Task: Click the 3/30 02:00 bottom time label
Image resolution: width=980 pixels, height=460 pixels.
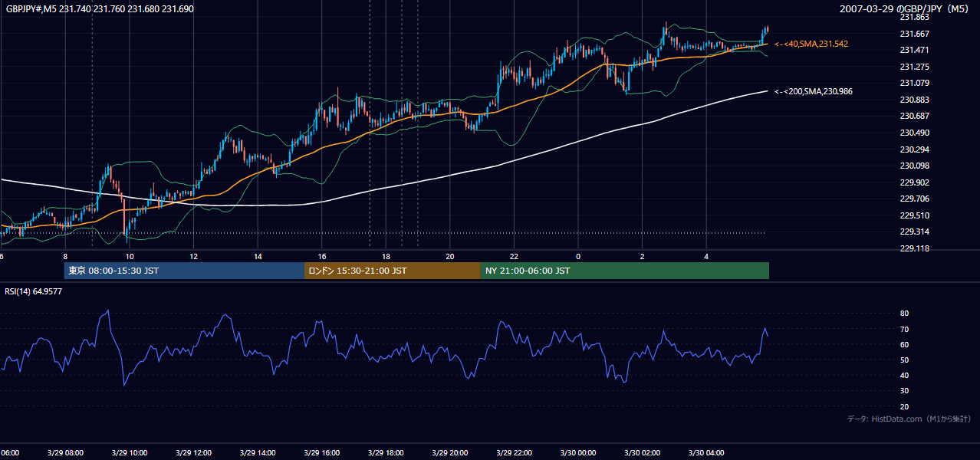Action: pos(642,453)
